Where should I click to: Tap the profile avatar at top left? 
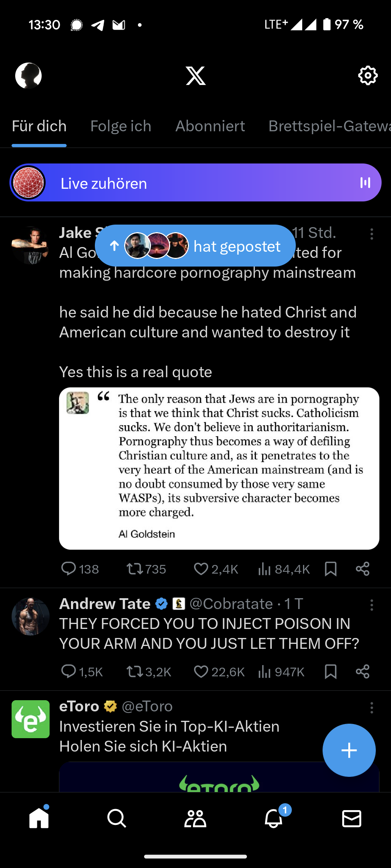28,76
